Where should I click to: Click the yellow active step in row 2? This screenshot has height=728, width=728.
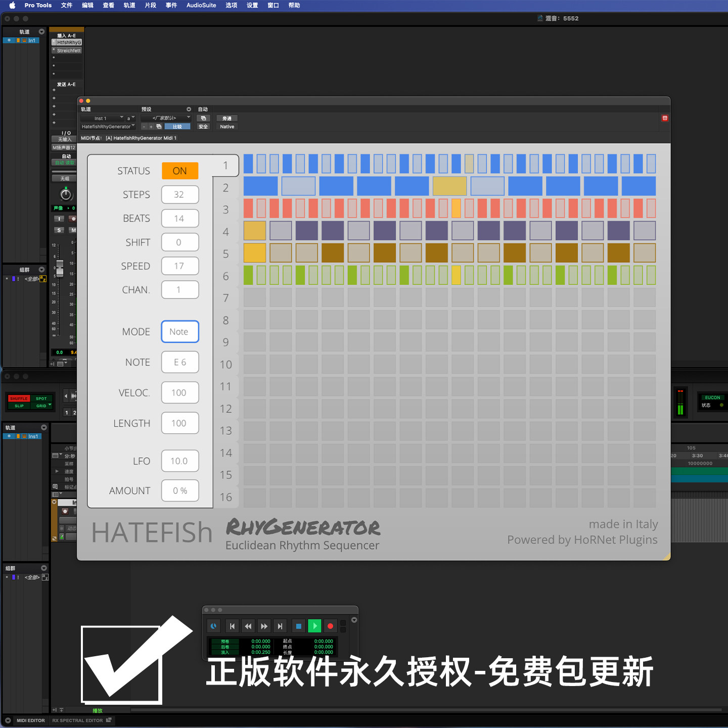point(449,186)
